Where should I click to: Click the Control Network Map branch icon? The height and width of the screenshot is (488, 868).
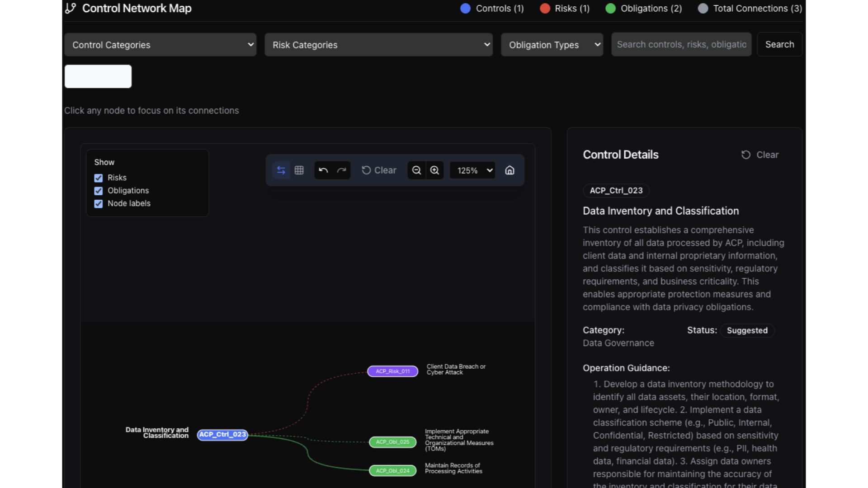(x=71, y=8)
